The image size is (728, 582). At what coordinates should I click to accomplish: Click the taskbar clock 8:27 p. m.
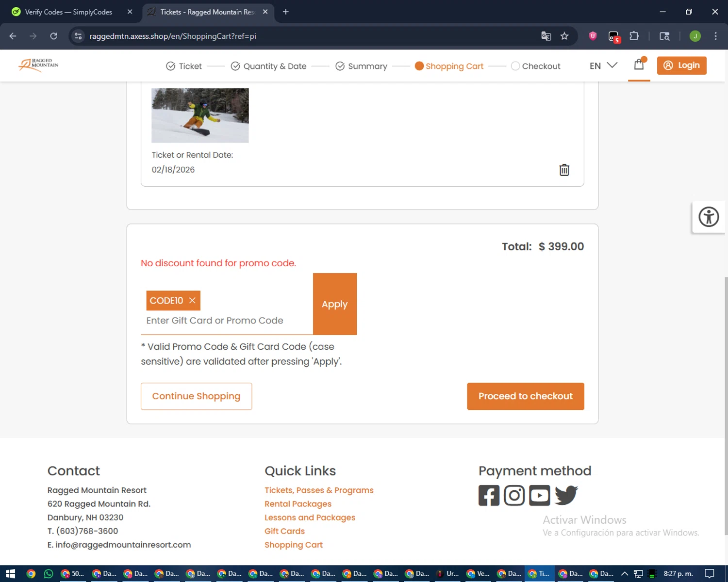(x=678, y=574)
